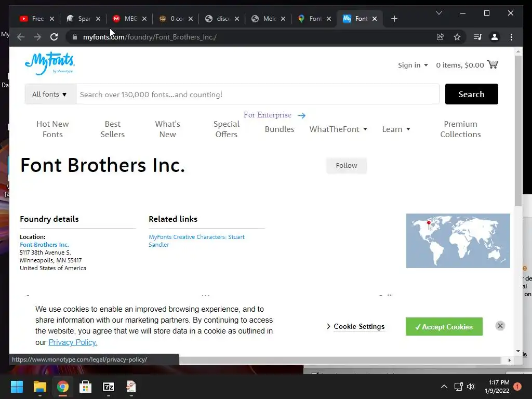This screenshot has width=532, height=399.
Task: Close the YouTube Free tab
Action: [52, 19]
